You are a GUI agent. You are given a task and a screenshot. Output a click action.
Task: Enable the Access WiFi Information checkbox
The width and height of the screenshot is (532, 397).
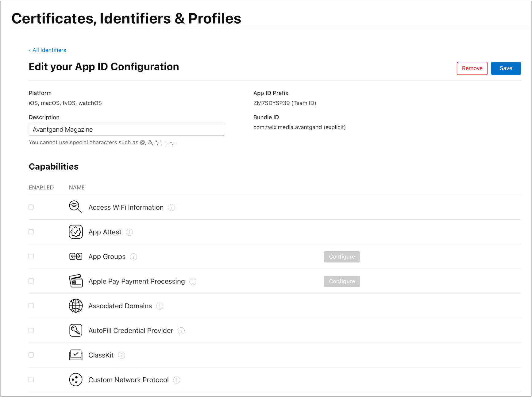coord(31,207)
